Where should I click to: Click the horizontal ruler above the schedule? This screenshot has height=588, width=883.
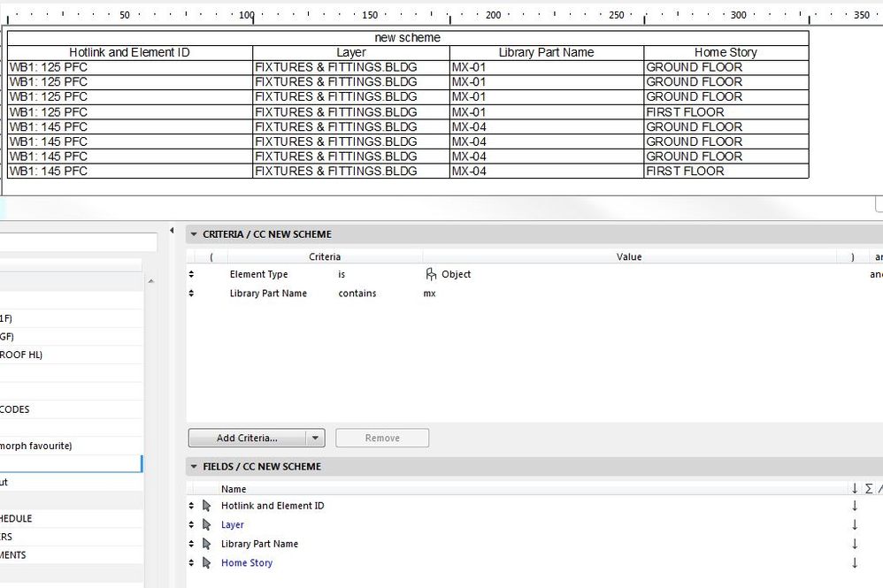(441, 15)
